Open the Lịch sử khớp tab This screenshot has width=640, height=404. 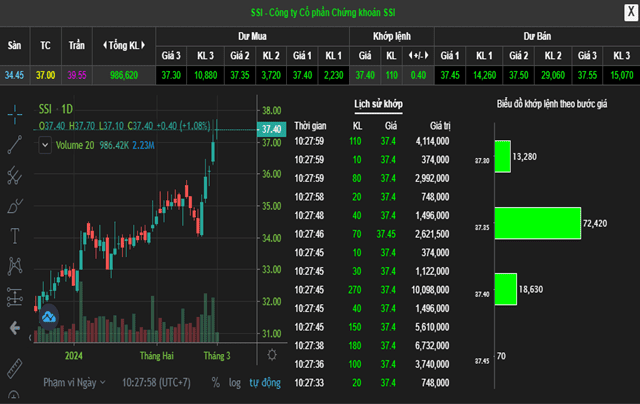(378, 104)
